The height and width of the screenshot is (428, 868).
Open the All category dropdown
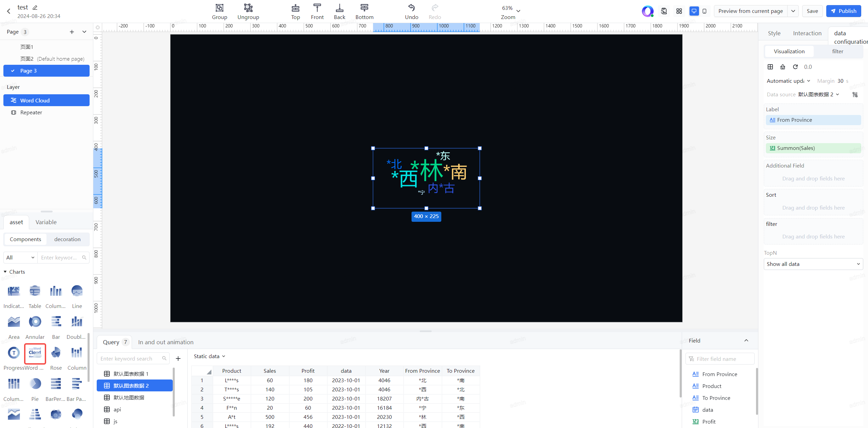(x=20, y=257)
